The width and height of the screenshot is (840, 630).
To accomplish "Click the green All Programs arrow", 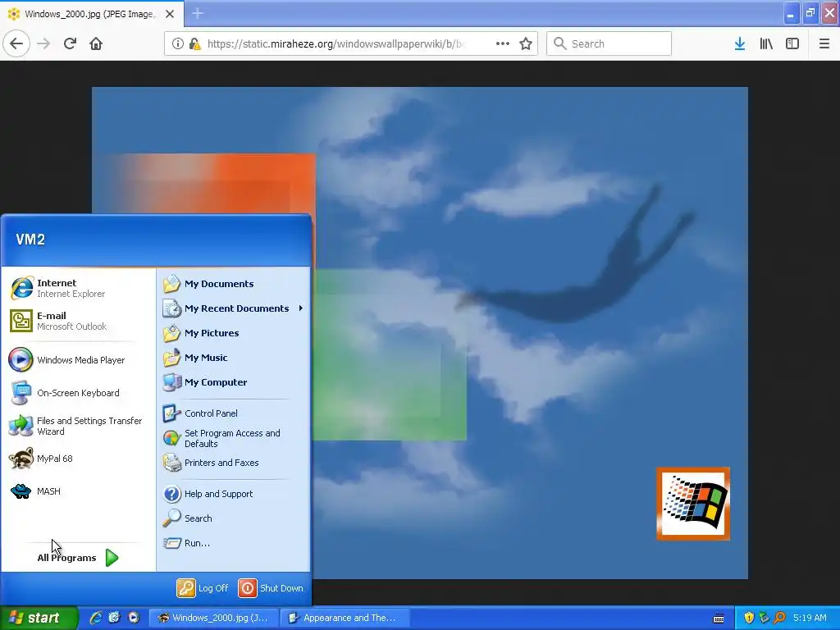I will point(112,558).
